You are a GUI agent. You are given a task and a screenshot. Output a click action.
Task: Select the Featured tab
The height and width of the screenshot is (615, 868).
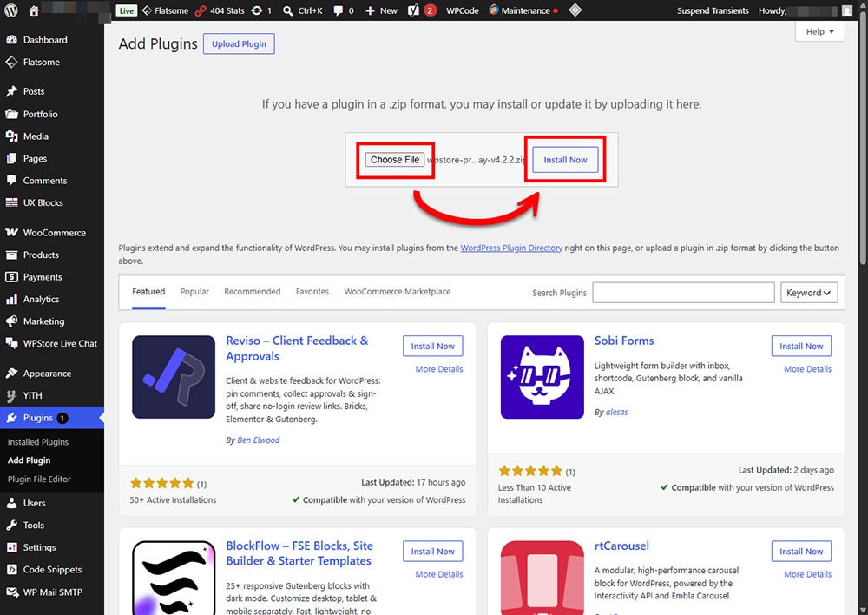(148, 292)
